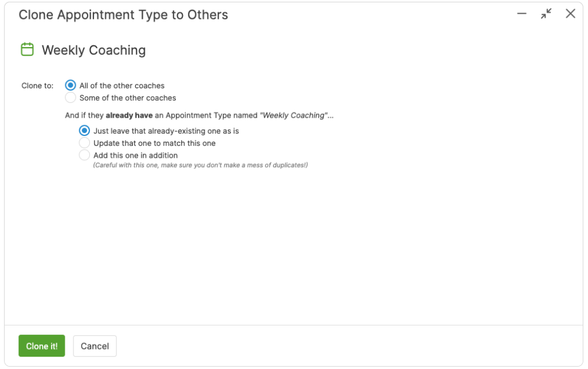
Task: Click the 'Weekly Coaching' heading text
Action: 93,50
